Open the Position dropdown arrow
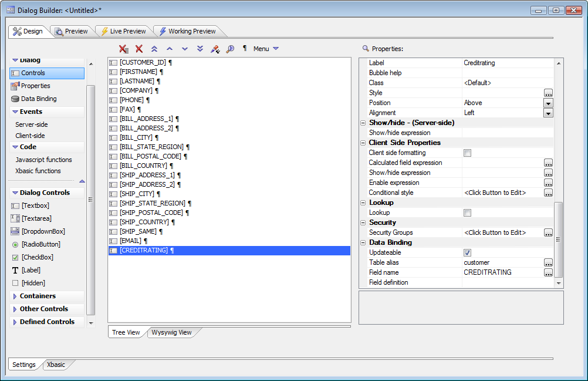 pos(548,103)
